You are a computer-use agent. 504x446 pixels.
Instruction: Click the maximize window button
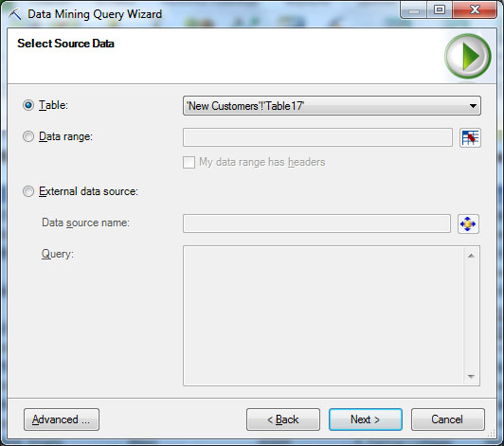point(440,10)
